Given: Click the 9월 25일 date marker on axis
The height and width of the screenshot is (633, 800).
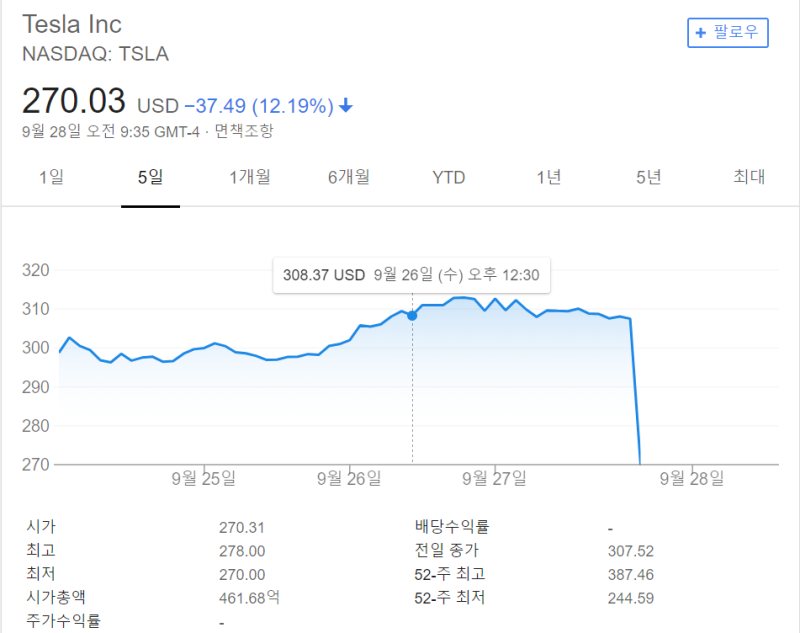Looking at the screenshot, I should (204, 478).
